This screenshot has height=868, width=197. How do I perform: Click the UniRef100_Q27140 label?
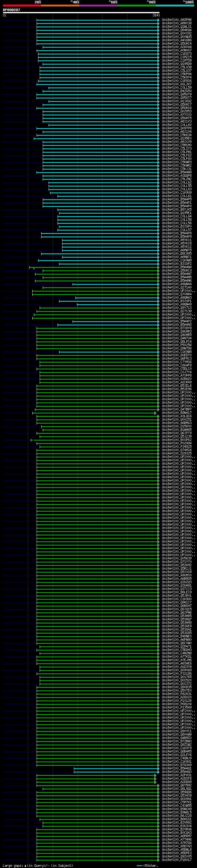point(177,288)
